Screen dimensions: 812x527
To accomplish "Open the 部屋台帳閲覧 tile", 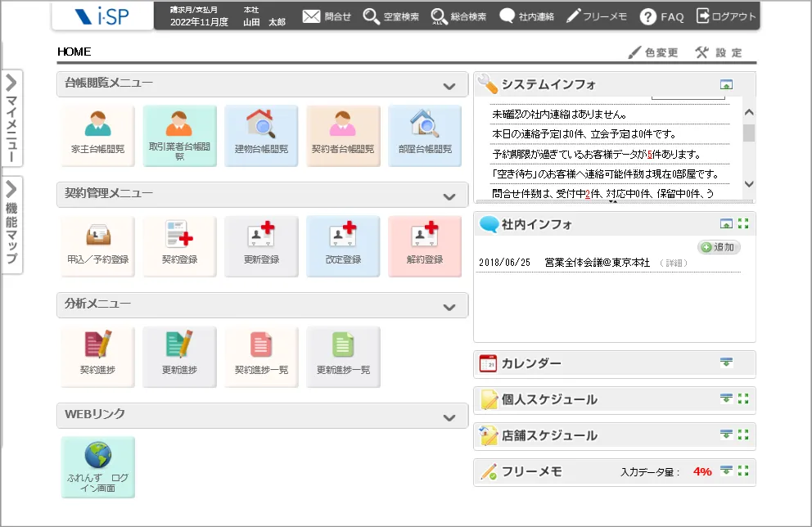I will click(x=425, y=136).
